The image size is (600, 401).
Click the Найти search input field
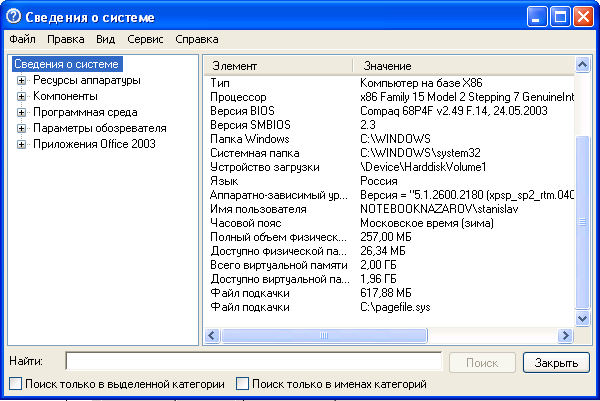coord(254,361)
